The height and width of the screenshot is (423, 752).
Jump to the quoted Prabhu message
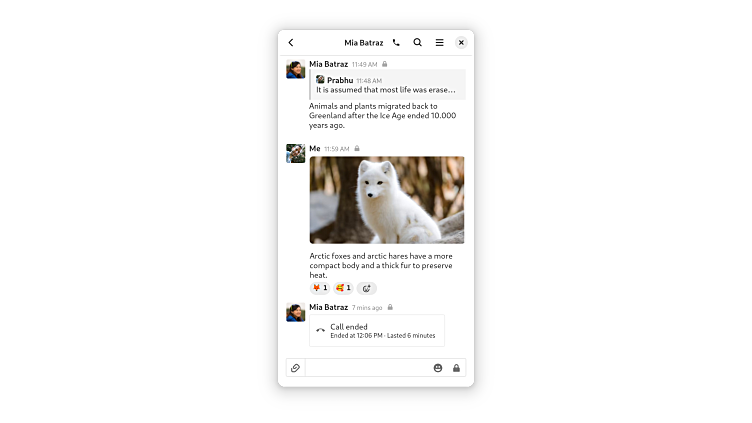[388, 85]
